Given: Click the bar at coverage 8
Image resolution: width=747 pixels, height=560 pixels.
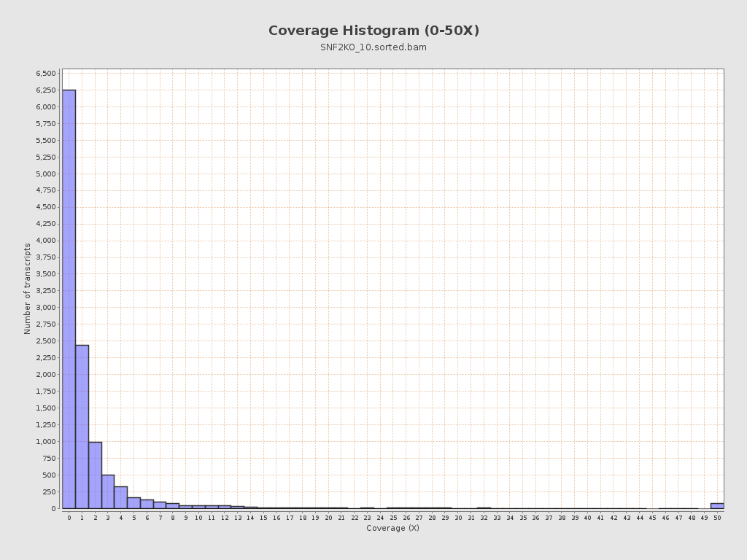Looking at the screenshot, I should pos(173,506).
